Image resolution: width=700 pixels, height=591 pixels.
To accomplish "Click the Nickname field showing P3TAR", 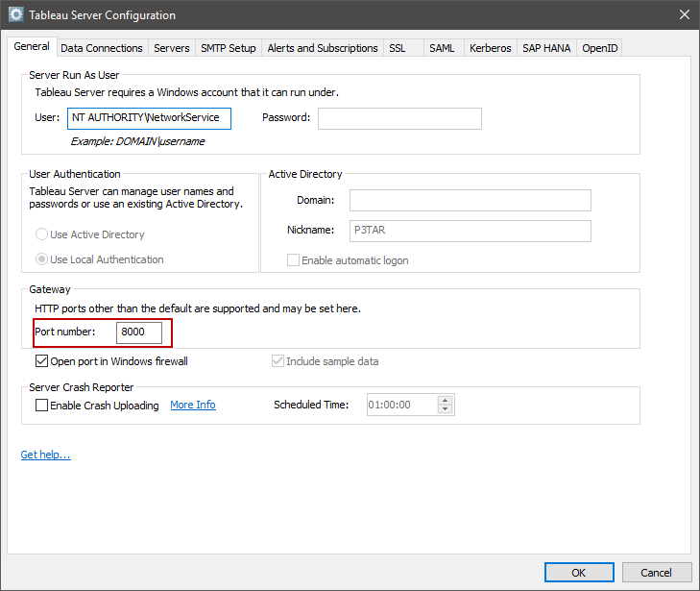I will click(x=471, y=231).
